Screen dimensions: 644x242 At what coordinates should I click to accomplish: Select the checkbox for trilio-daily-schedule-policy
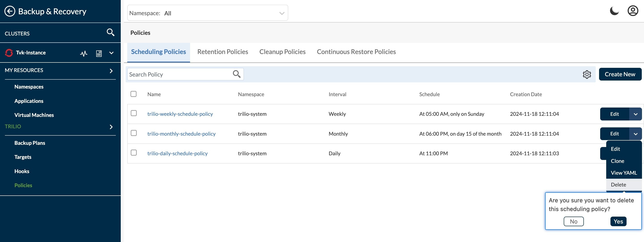click(x=133, y=153)
